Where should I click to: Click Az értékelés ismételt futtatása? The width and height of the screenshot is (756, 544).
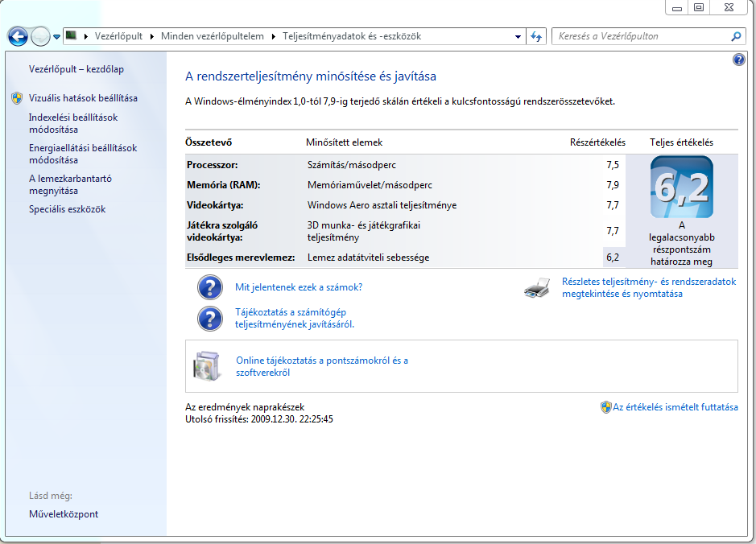click(675, 407)
